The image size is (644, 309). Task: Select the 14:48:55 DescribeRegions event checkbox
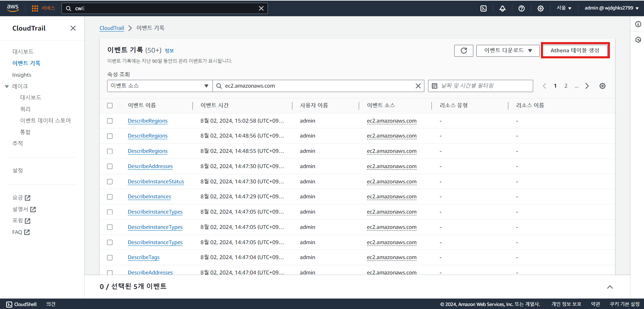tap(110, 151)
